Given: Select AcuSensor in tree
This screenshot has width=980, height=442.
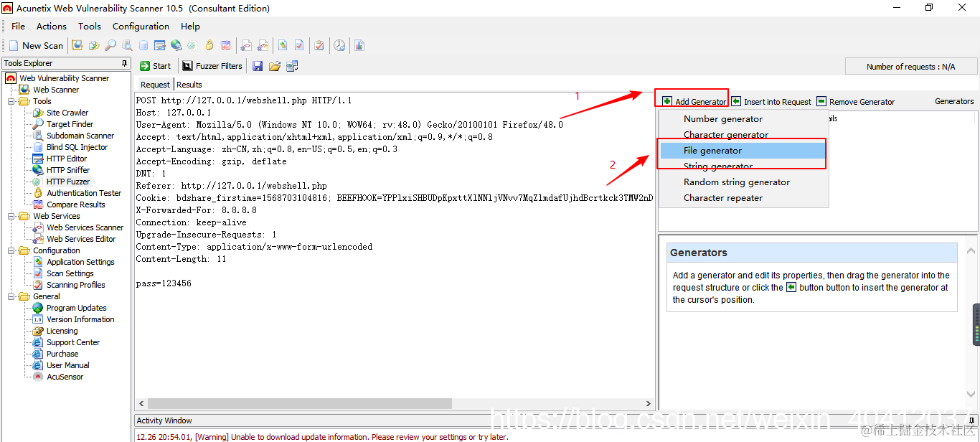Looking at the screenshot, I should tap(65, 377).
